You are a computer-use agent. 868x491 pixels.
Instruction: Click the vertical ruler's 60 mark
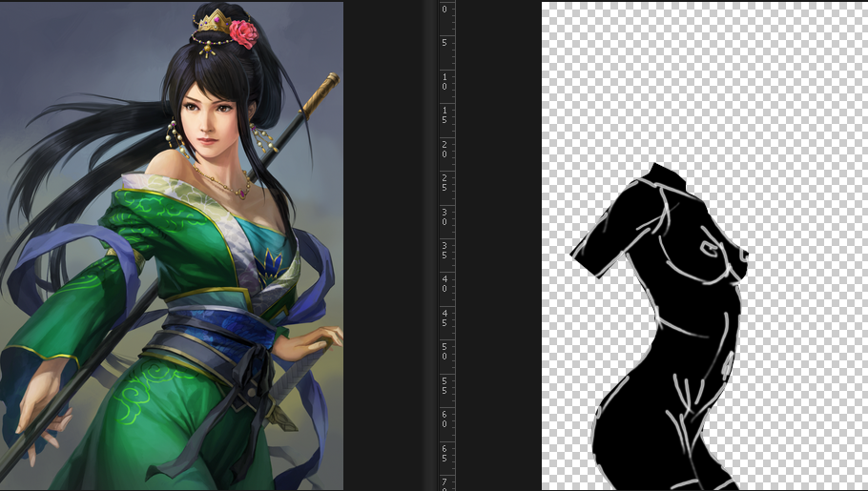coord(444,419)
